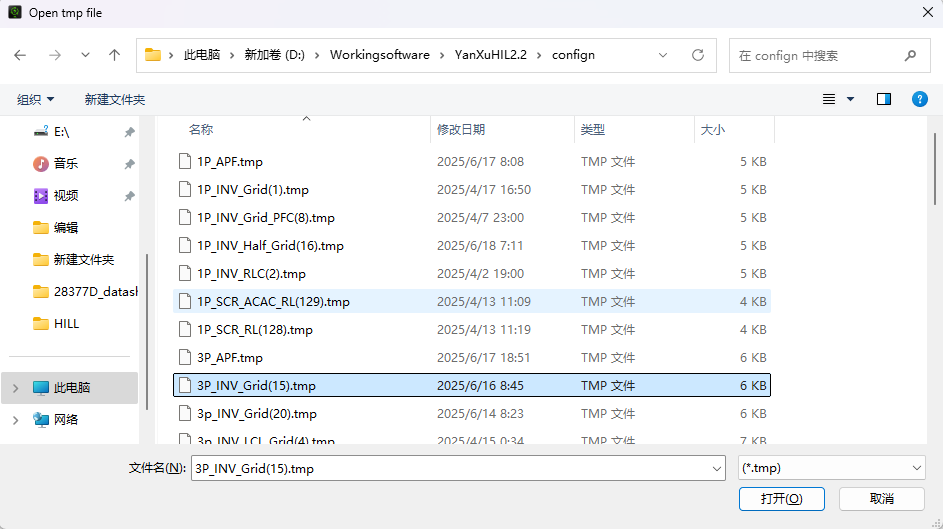Select 网络 in the sidebar

(66, 420)
